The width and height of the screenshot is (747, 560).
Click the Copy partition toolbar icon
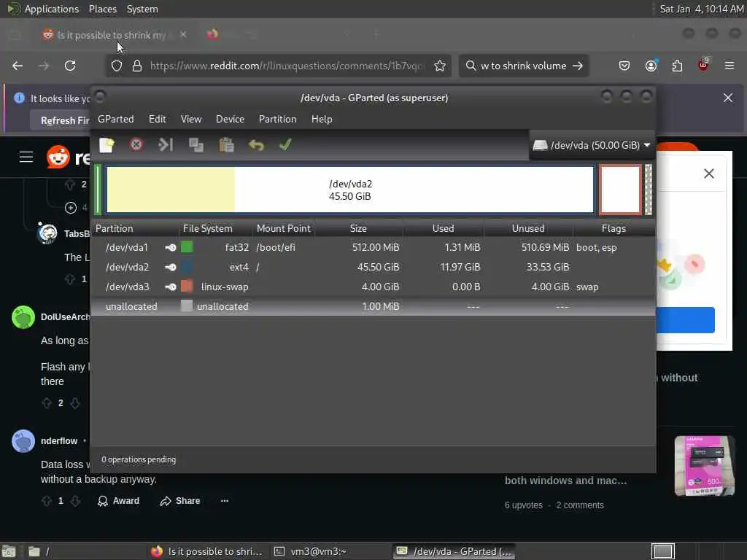click(196, 145)
